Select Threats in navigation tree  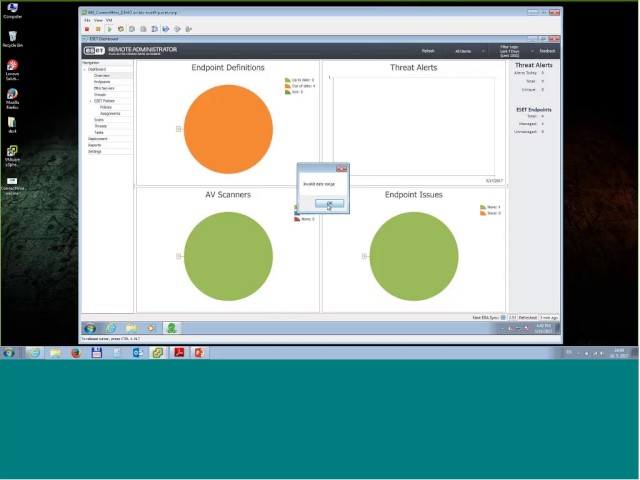click(x=100, y=126)
